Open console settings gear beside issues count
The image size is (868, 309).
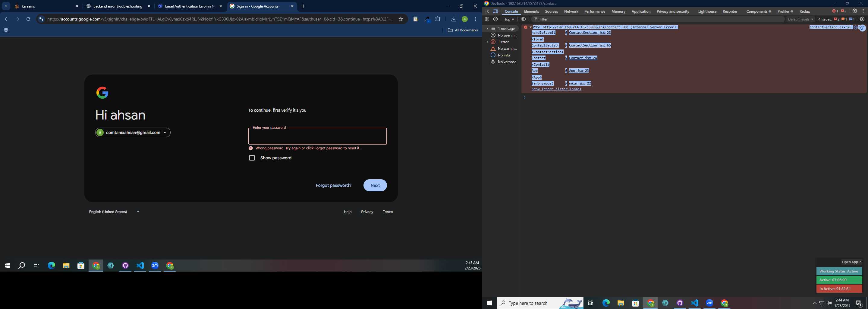(862, 19)
